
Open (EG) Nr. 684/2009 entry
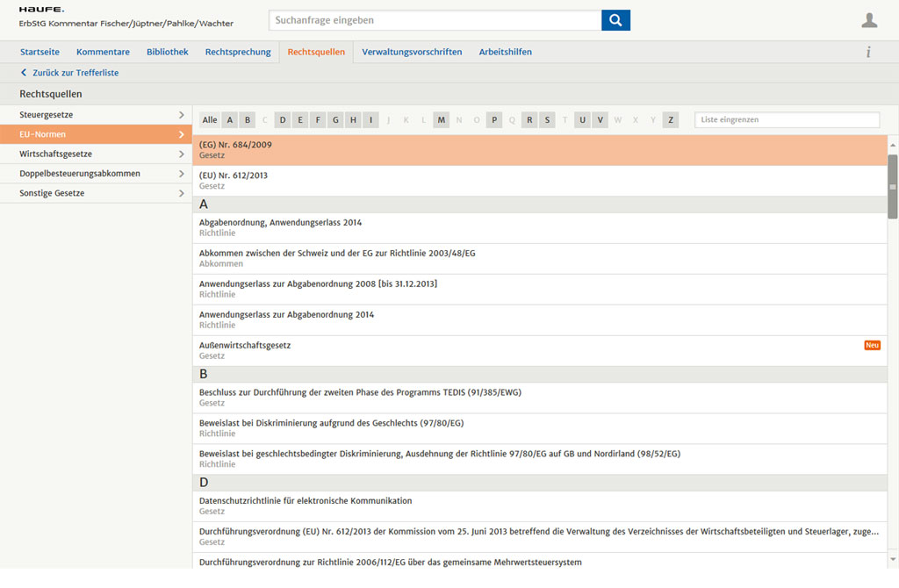point(540,150)
